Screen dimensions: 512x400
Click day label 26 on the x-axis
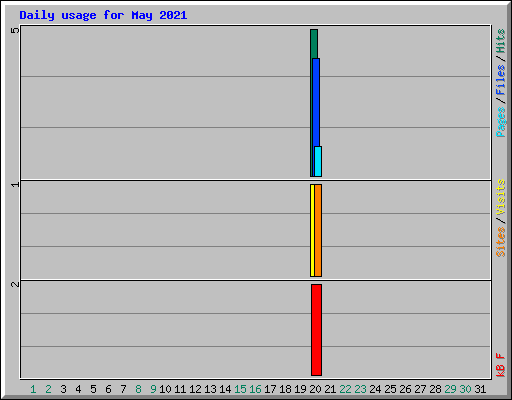coord(405,389)
